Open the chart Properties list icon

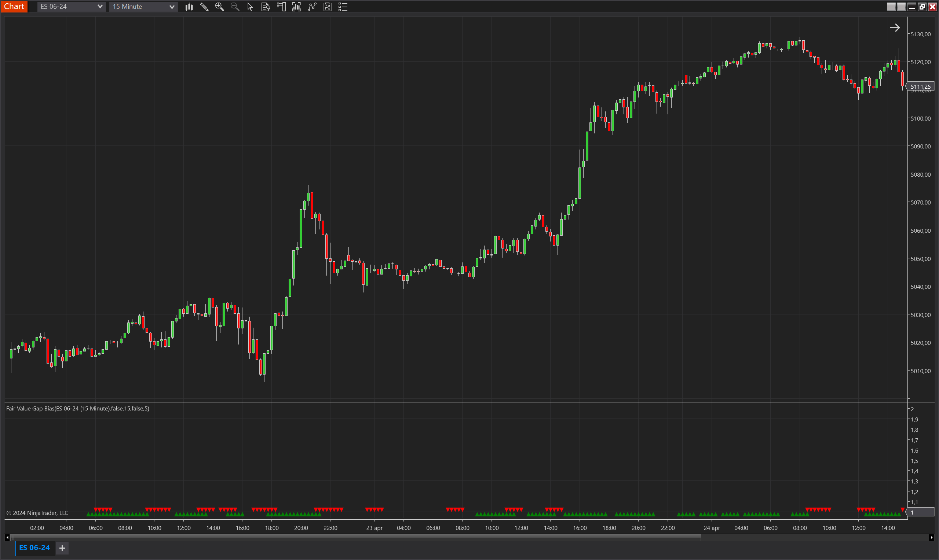tap(343, 7)
